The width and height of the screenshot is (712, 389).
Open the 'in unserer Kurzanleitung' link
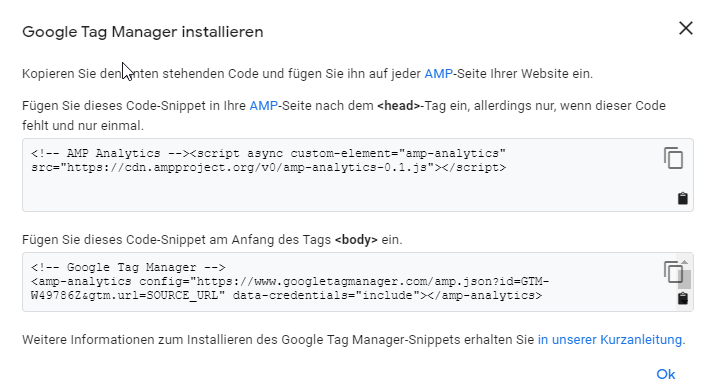point(610,340)
